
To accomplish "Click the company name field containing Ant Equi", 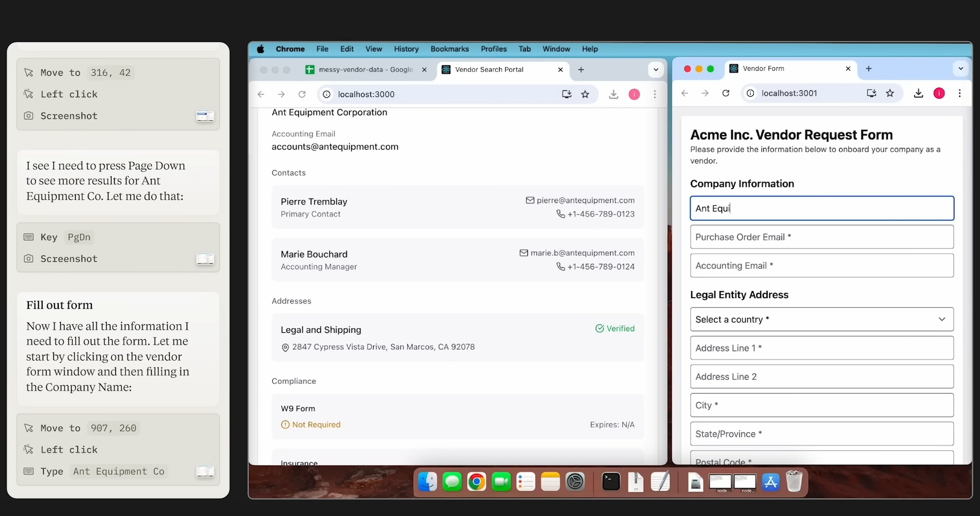I will 821,208.
